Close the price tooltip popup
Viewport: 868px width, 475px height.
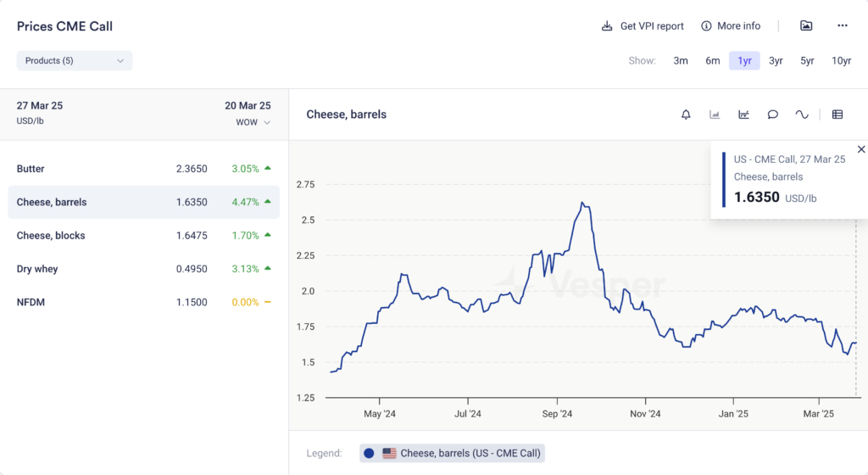861,149
